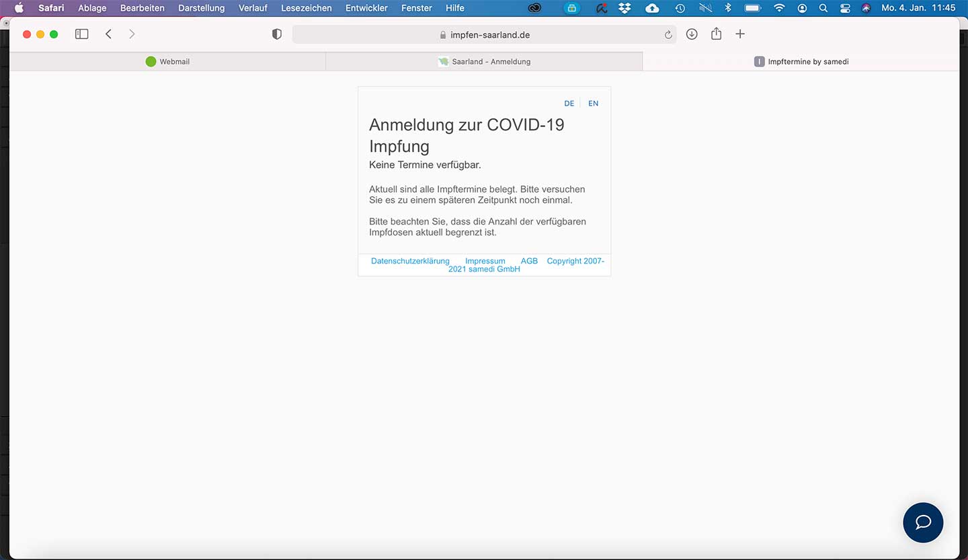Viewport: 968px width, 560px height.
Task: Switch page language to DE
Action: point(569,104)
